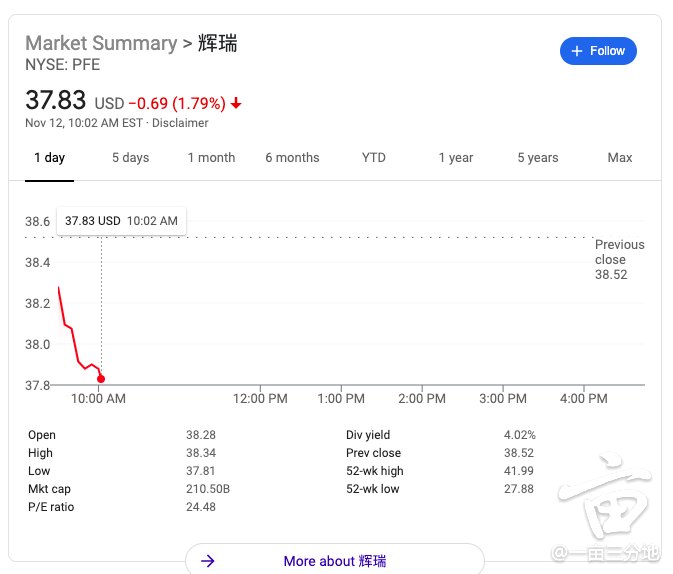Click the P/E ratio value 24.48

[x=201, y=507]
